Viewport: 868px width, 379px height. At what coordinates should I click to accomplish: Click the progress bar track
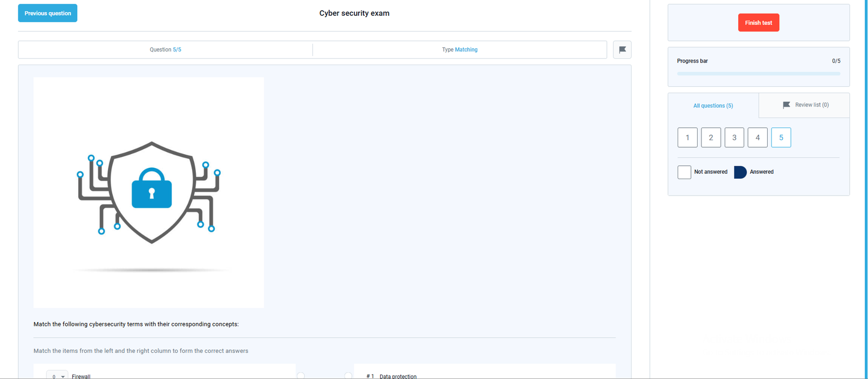click(758, 74)
